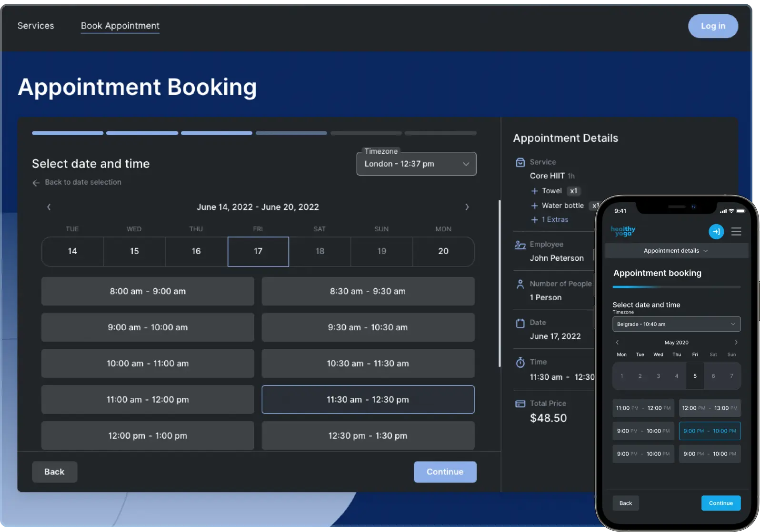Image resolution: width=760 pixels, height=532 pixels.
Task: Open the London timezone dropdown
Action: point(416,164)
